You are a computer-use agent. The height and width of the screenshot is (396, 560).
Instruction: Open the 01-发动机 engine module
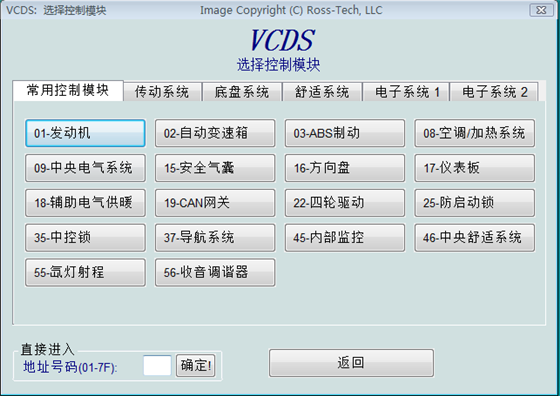click(x=85, y=133)
